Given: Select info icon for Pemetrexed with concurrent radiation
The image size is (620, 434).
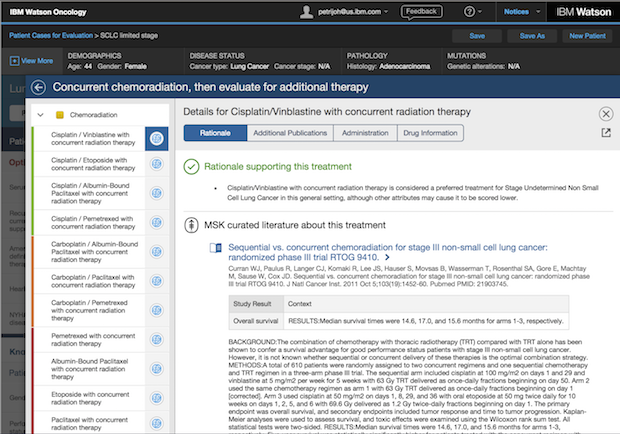Looking at the screenshot, I should click(x=157, y=340).
